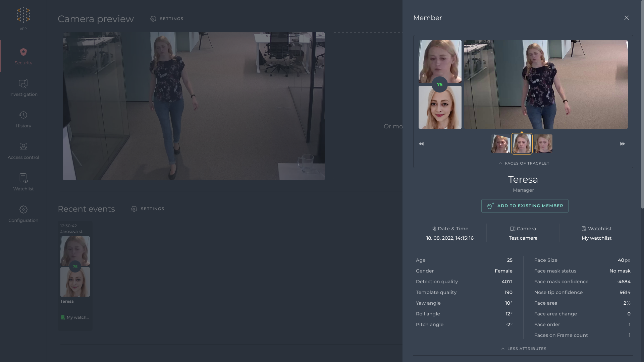Image resolution: width=644 pixels, height=362 pixels.
Task: Open the History section
Action: [23, 119]
